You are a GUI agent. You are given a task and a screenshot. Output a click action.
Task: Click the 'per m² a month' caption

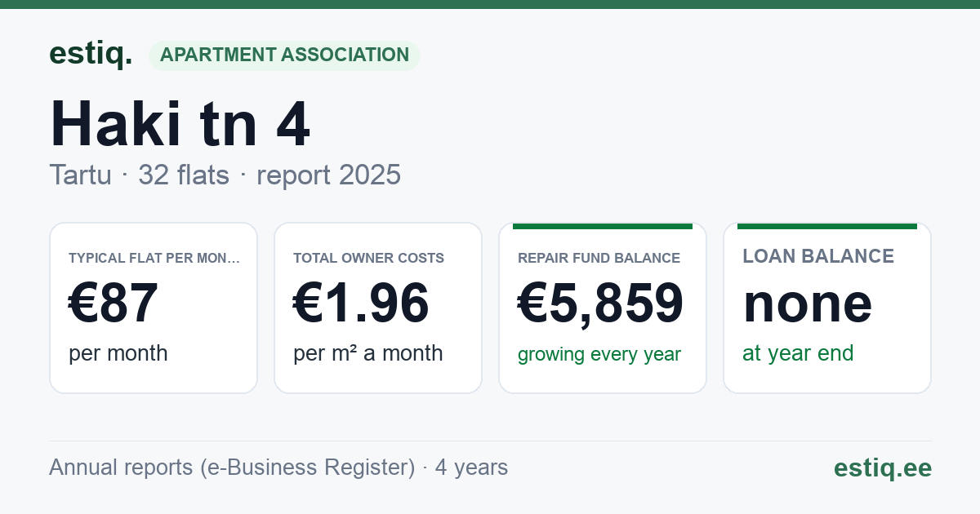coord(368,353)
